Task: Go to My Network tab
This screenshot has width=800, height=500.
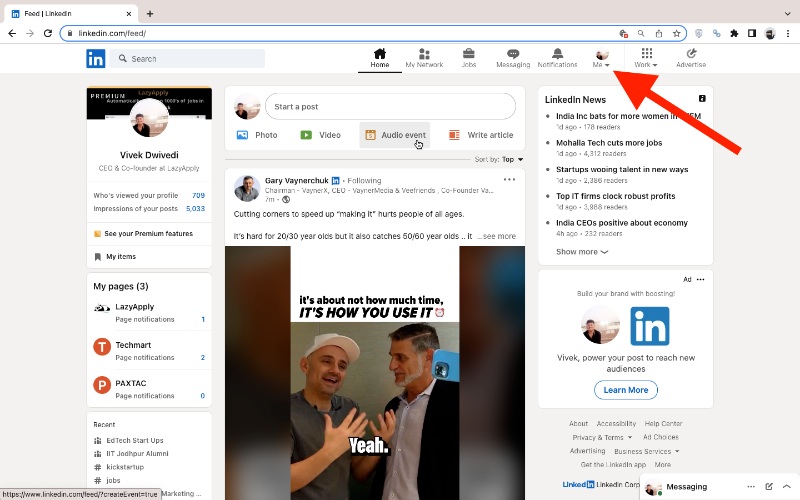Action: 424,58
